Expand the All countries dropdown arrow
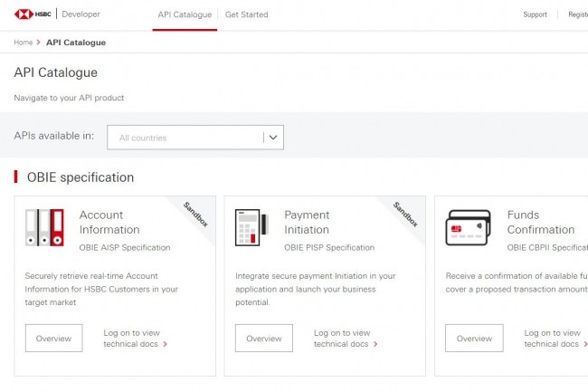This screenshot has height=392, width=588. click(273, 138)
